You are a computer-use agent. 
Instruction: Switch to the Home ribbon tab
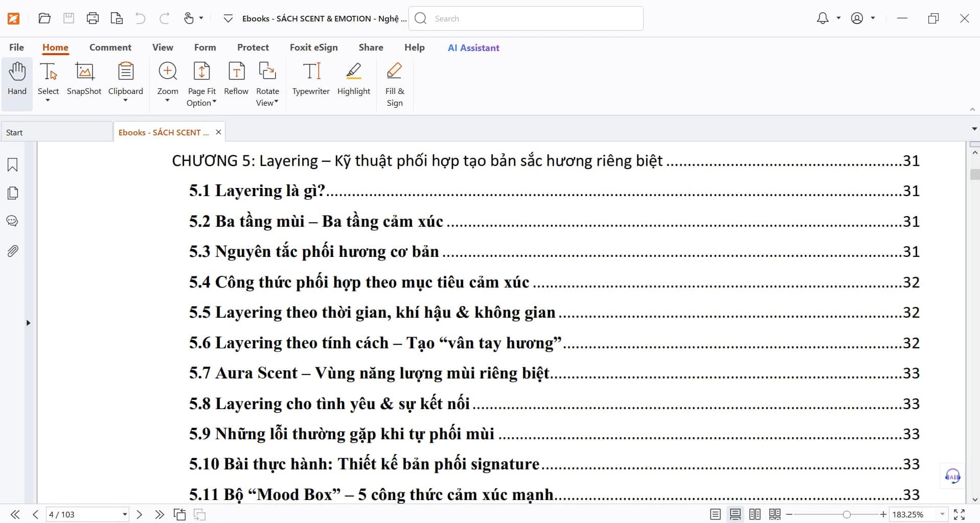tap(55, 47)
